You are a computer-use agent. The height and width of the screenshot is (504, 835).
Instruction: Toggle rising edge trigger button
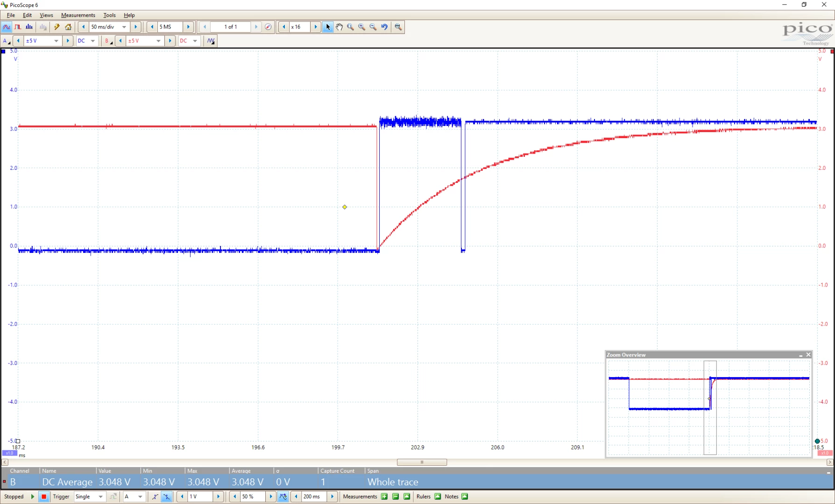[155, 497]
